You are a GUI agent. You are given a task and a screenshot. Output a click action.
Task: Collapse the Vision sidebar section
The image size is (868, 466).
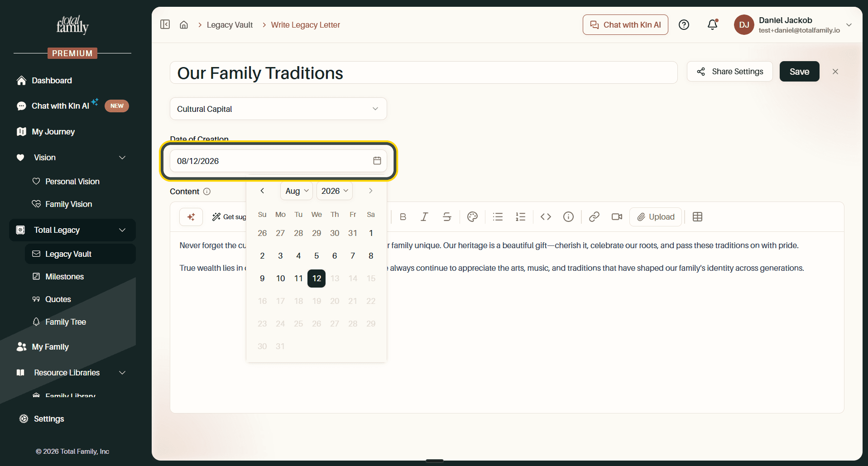click(x=122, y=158)
